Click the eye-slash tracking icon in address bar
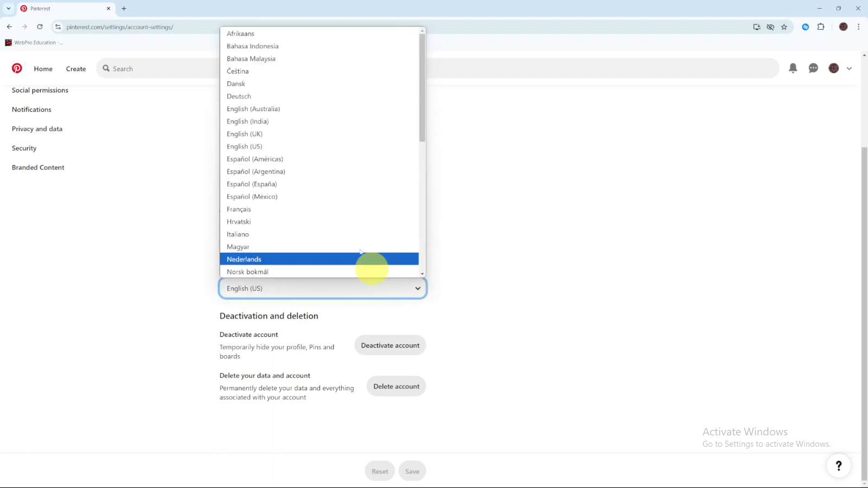The height and width of the screenshot is (488, 868). tap(770, 27)
